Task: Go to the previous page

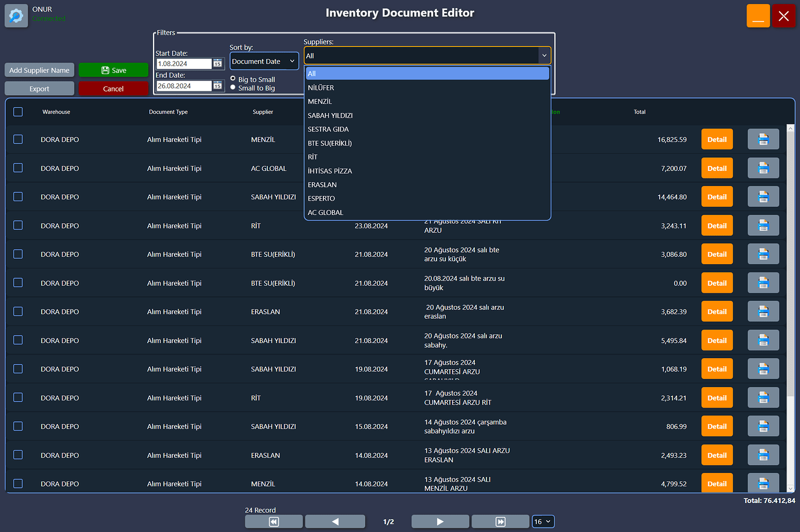Action: (335, 522)
